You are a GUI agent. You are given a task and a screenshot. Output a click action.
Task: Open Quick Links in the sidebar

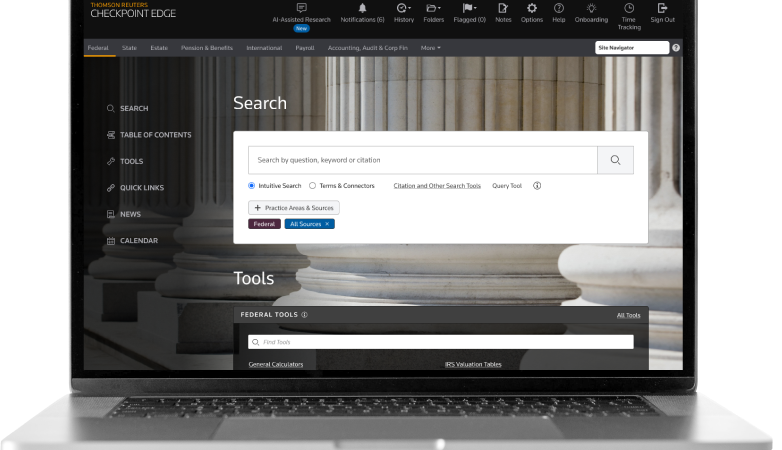pos(135,188)
